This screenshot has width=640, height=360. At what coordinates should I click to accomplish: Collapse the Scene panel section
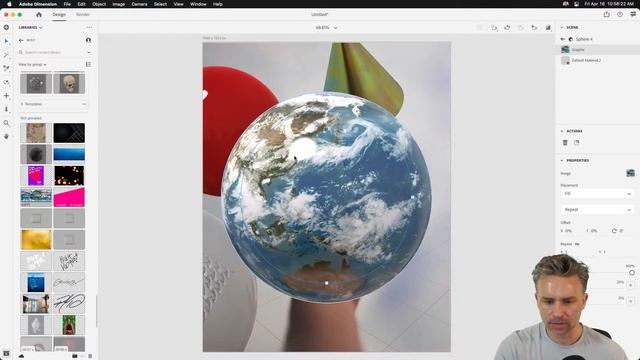point(562,27)
